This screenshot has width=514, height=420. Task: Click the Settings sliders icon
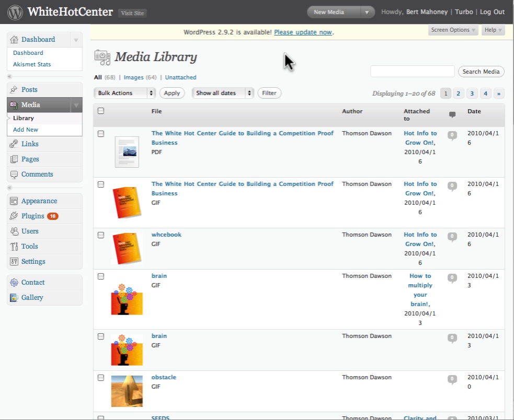pyautogui.click(x=14, y=261)
